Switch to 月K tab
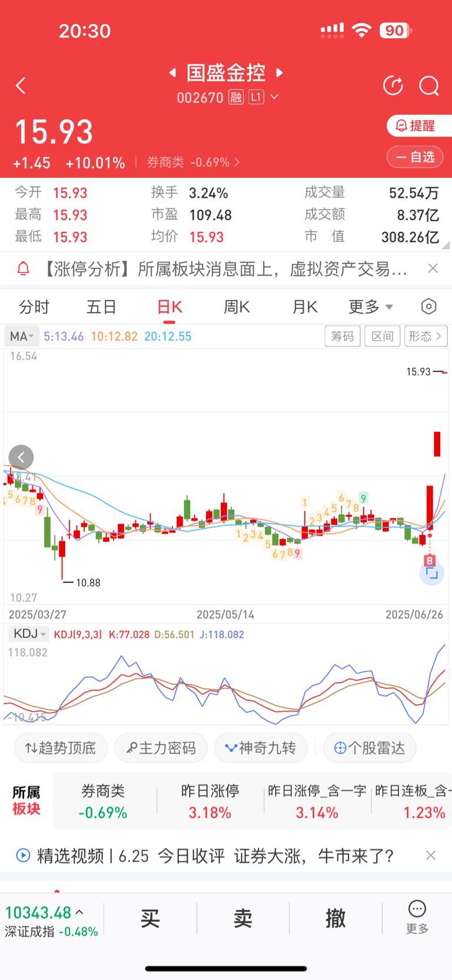This screenshot has width=452, height=980. (x=305, y=307)
